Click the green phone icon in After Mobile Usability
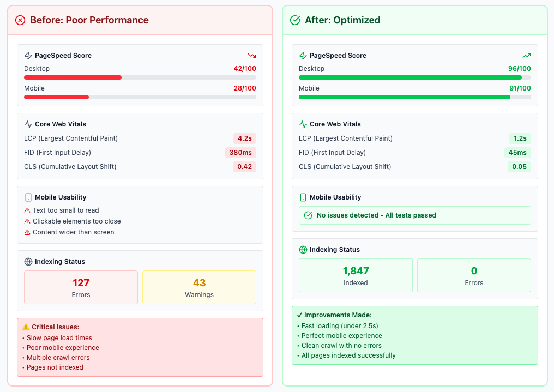The height and width of the screenshot is (392, 554). (x=303, y=197)
